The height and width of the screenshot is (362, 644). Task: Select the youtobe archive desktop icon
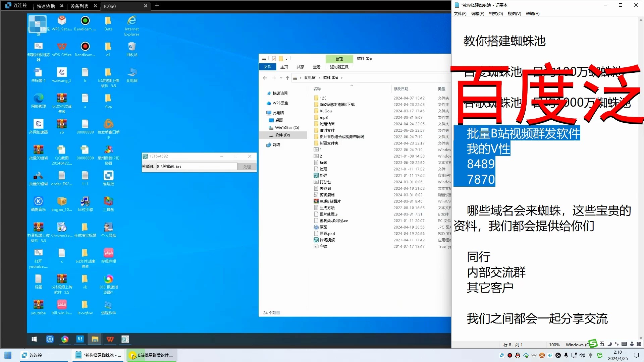point(38,307)
